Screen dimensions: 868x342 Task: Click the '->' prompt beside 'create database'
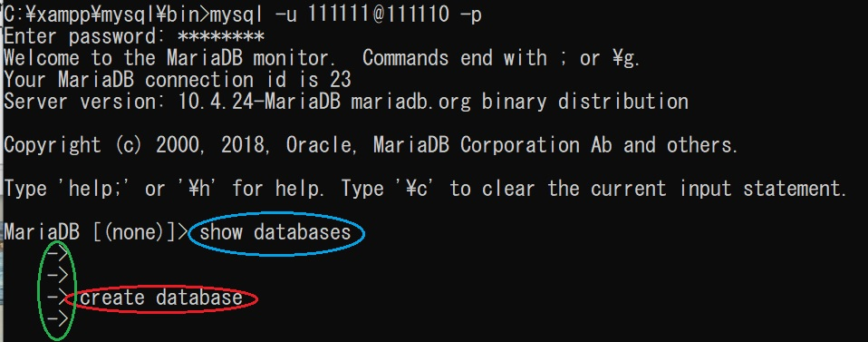(x=58, y=298)
